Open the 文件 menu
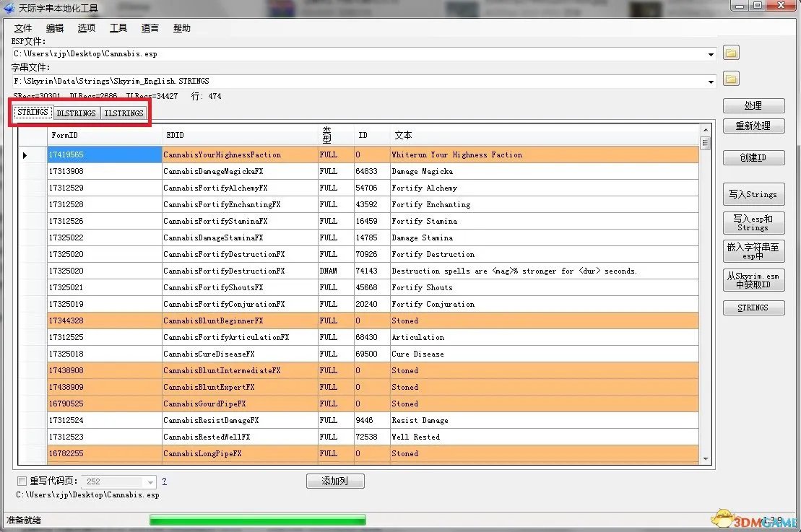 pyautogui.click(x=23, y=28)
